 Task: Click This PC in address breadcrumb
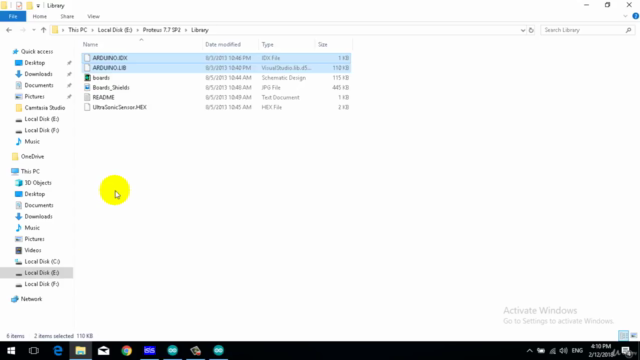(78, 30)
